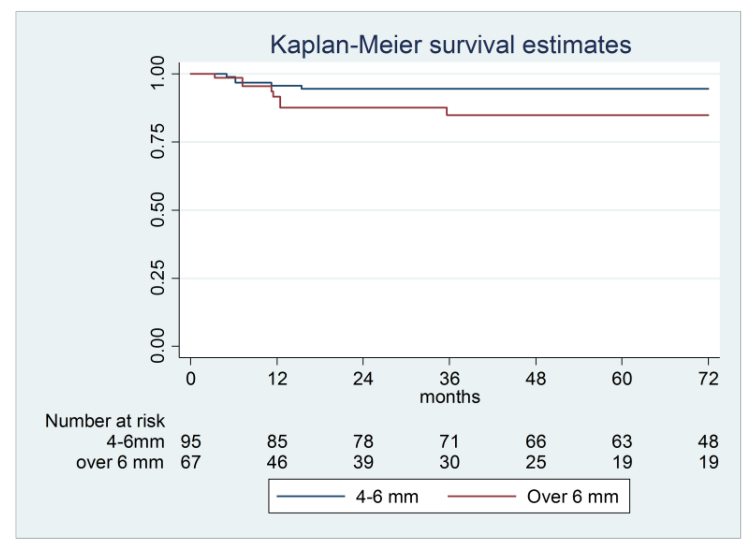
Task: Click the Kaplan-Meier survival estimates title
Action: pos(450,45)
